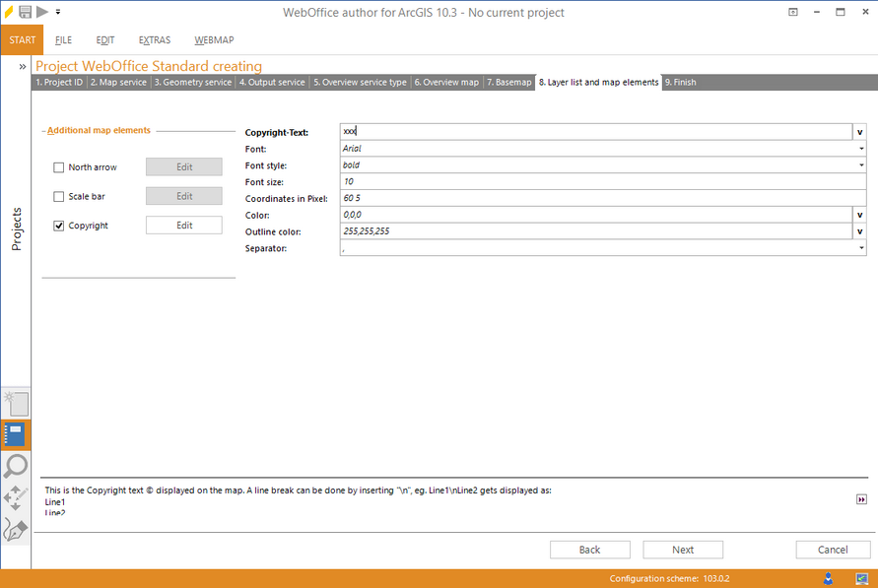878x588 pixels.
Task: Click the monitor icon in the status bar
Action: [x=861, y=578]
